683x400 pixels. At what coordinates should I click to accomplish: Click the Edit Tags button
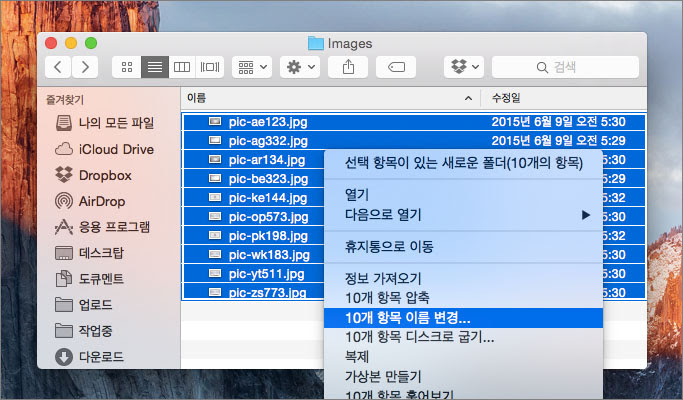pyautogui.click(x=396, y=67)
